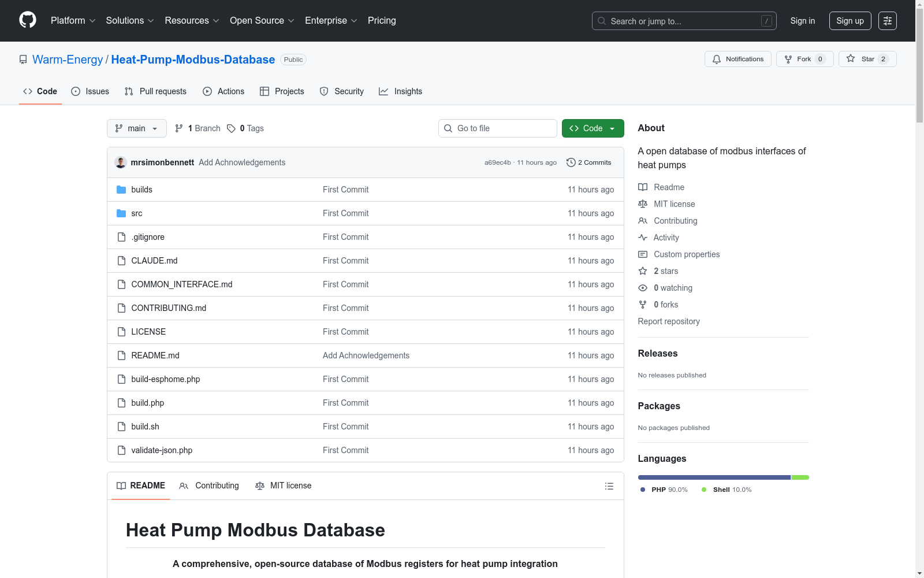The width and height of the screenshot is (924, 578).
Task: Go to the Projects tab
Action: [282, 91]
